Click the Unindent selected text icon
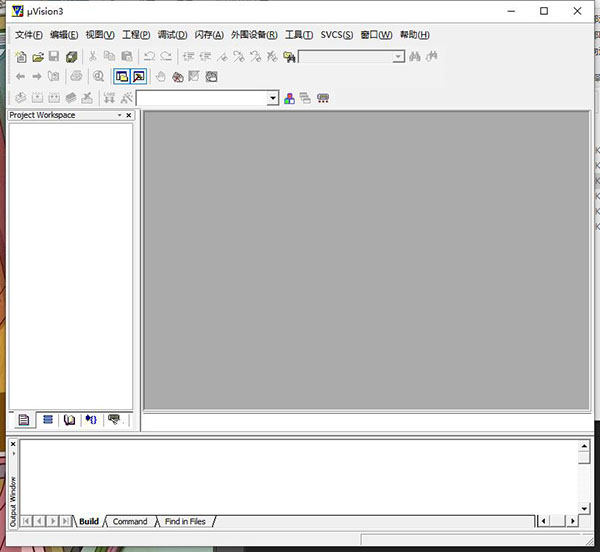 [x=205, y=57]
